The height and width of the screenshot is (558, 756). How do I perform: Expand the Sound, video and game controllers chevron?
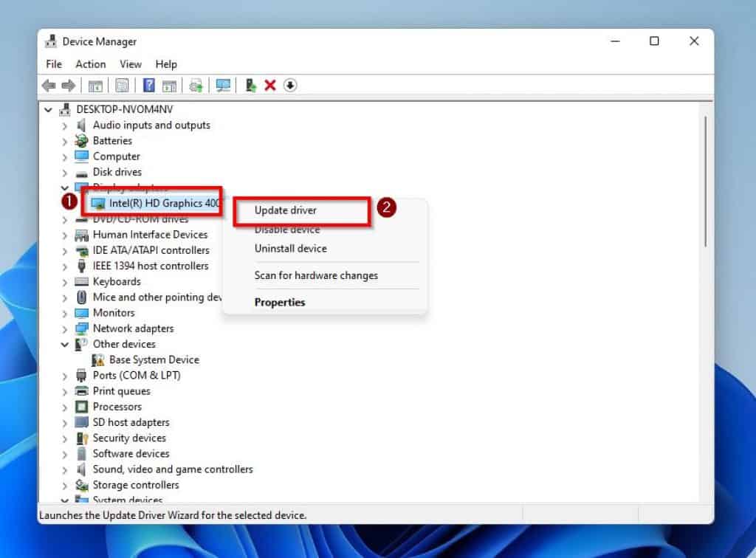[65, 470]
